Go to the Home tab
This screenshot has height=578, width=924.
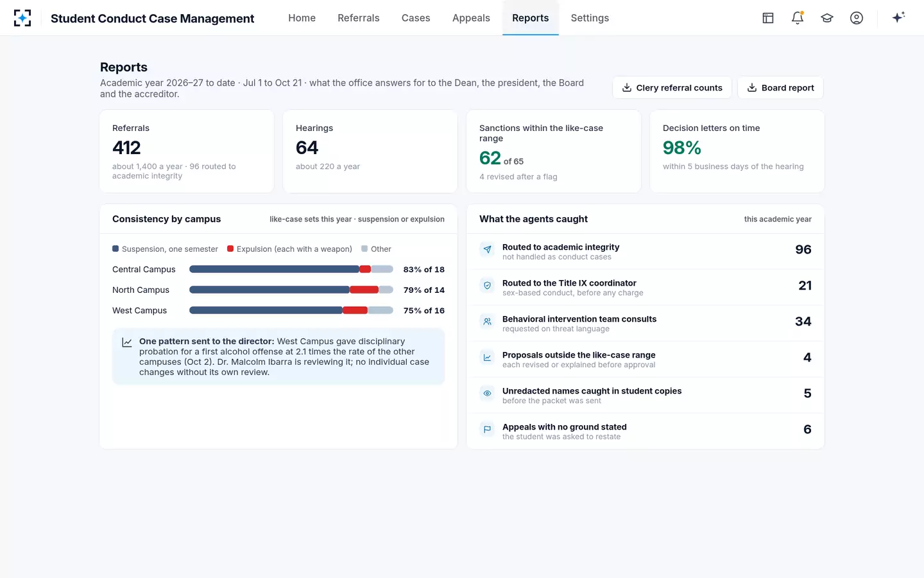pyautogui.click(x=302, y=18)
